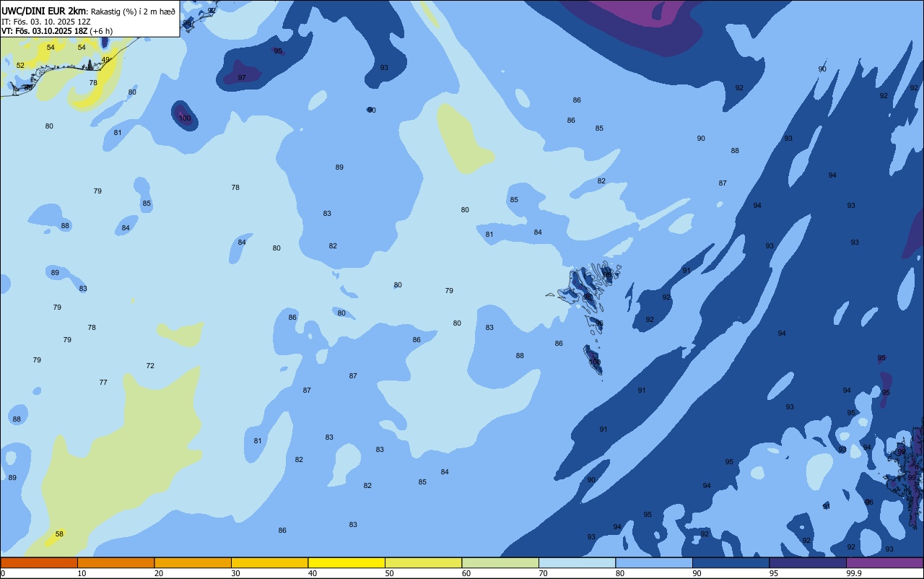
Task: Click the dark orange 0–10 legend swatch
Action: (39, 562)
